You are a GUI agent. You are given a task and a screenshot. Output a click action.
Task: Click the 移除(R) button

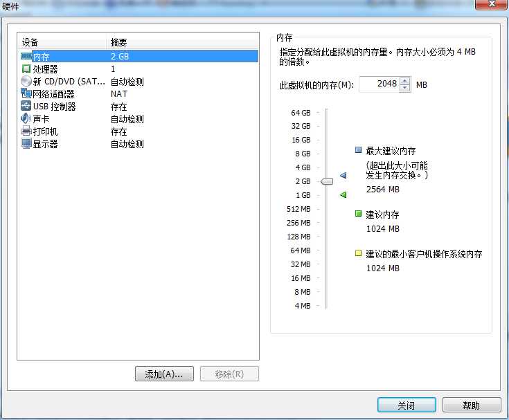pyautogui.click(x=229, y=374)
